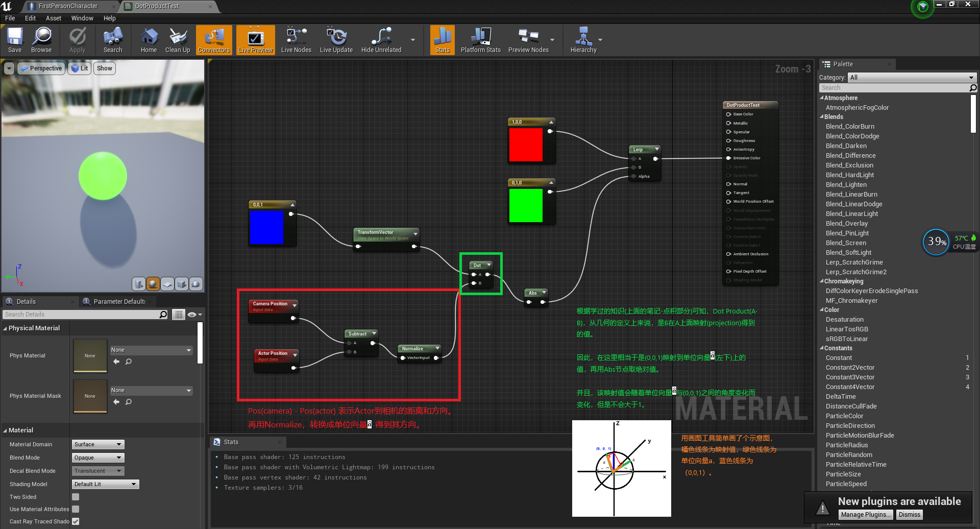Viewport: 980px width, 529px height.
Task: Click the Preview Nodes toolbar icon
Action: pos(528,40)
